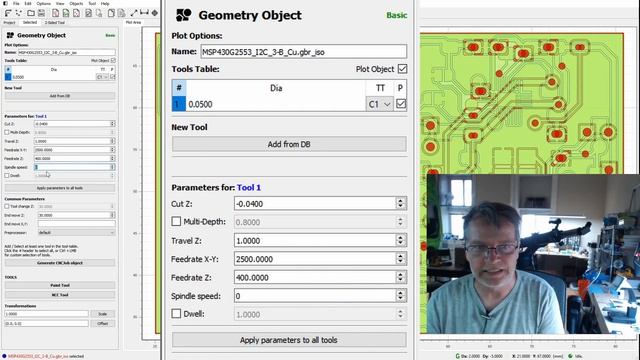This screenshot has width=640, height=360.
Task: Click the diagonal line tool icon
Action: pyautogui.click(x=134, y=13)
